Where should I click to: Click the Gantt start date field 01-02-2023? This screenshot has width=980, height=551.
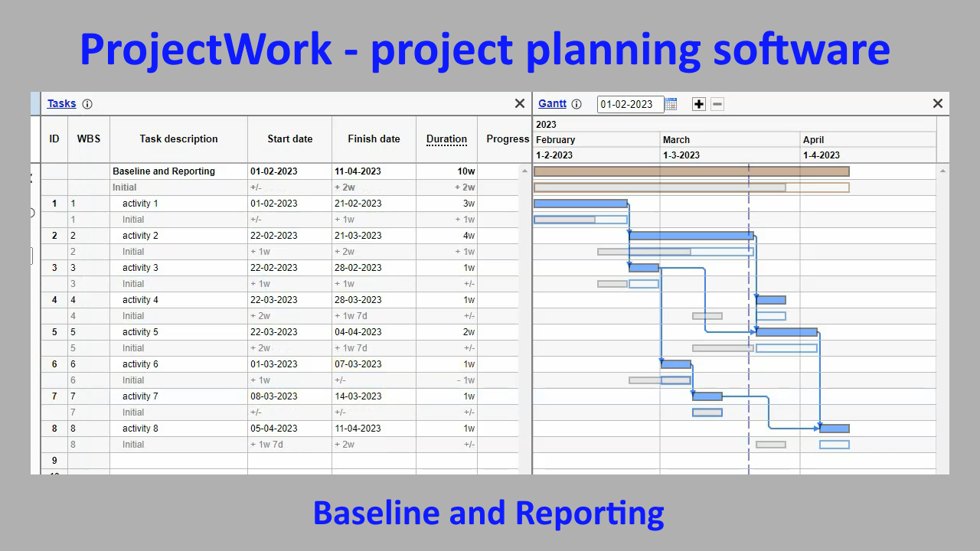(x=630, y=104)
